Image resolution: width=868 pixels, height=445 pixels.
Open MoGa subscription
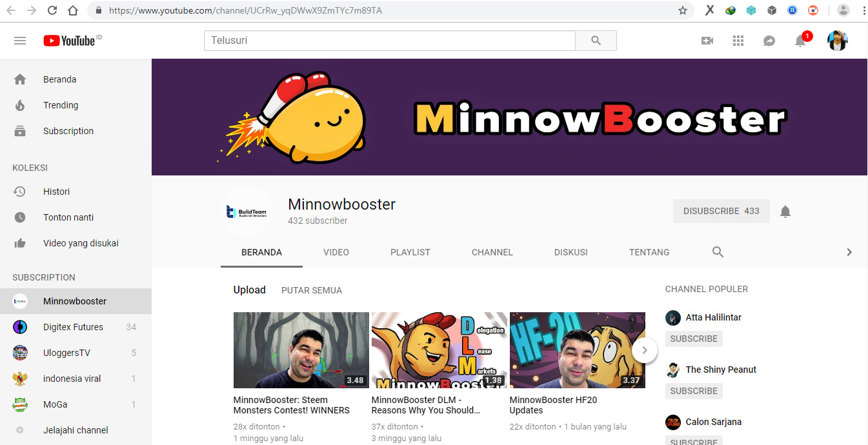click(76, 404)
